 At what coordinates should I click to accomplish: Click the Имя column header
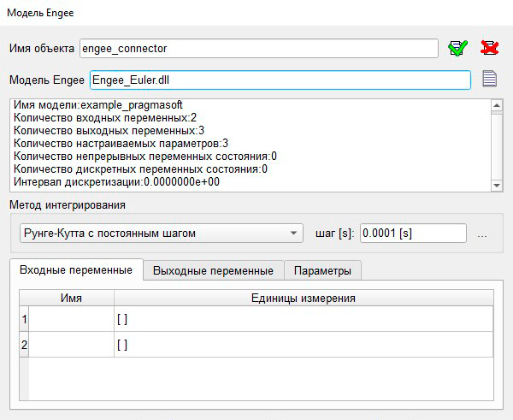(x=71, y=298)
